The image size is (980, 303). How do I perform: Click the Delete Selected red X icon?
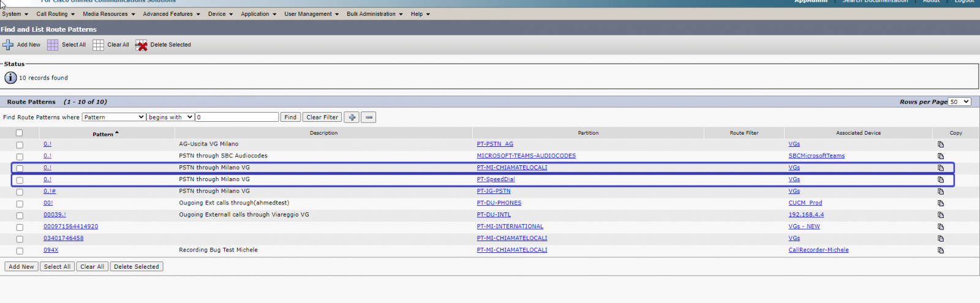coord(141,45)
